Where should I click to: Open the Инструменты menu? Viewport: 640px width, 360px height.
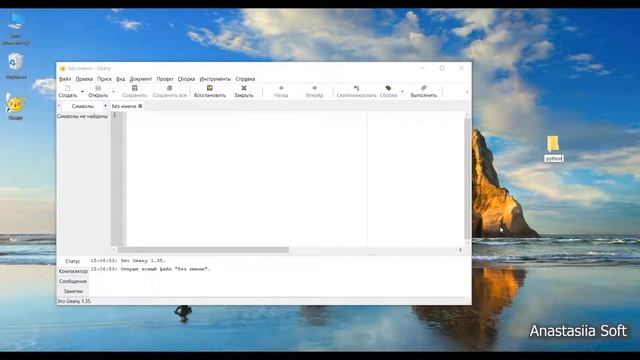coord(215,79)
